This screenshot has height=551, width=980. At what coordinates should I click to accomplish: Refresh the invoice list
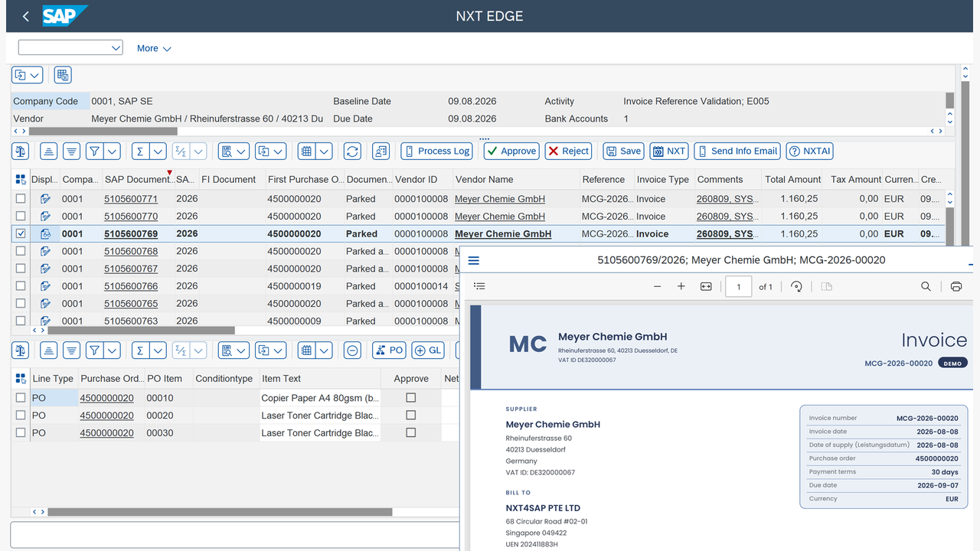[352, 152]
